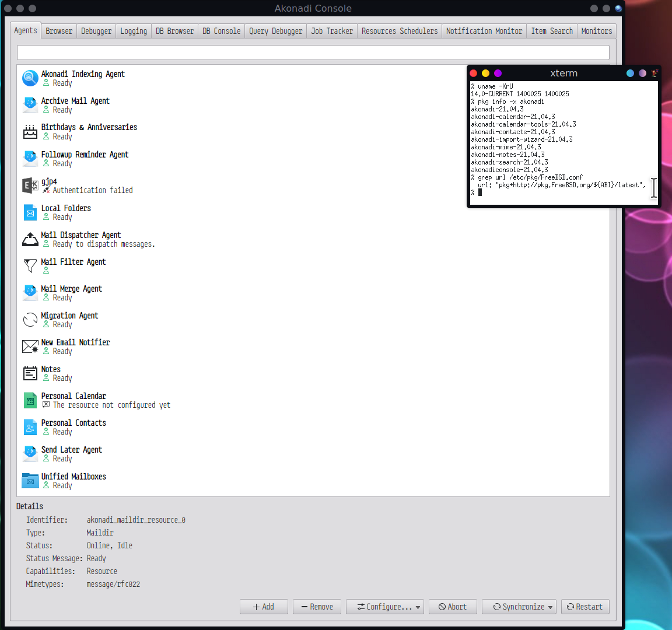672x630 pixels.
Task: Switch to the DB Browser tab
Action: click(x=174, y=31)
